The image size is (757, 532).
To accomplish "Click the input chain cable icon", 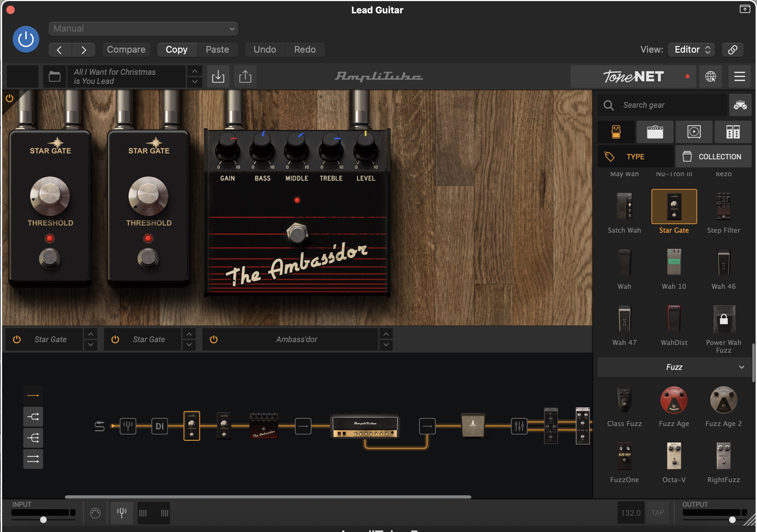I will [x=100, y=426].
